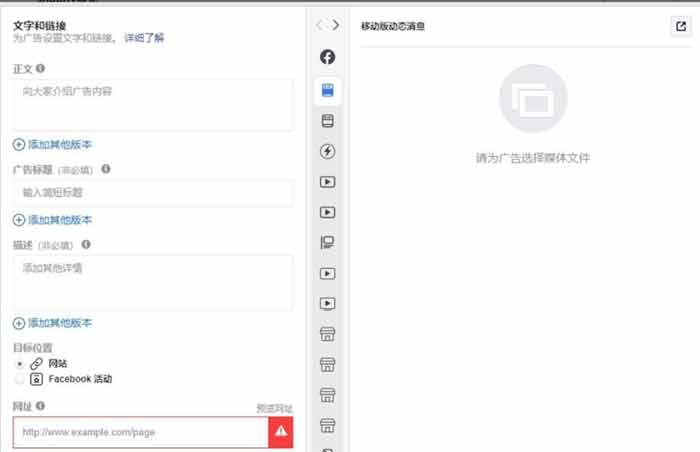This screenshot has height=452, width=700.
Task: Select the highlighted blue mobile feed preview icon
Action: coord(327,90)
